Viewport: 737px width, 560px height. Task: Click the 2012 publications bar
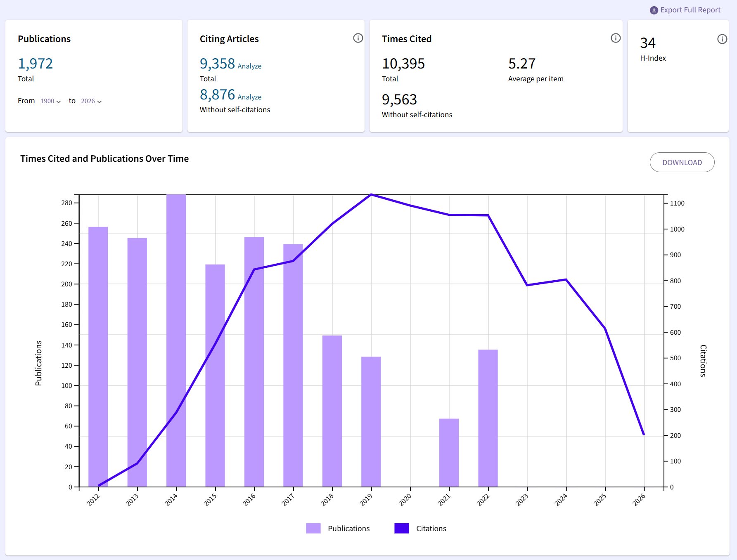click(98, 357)
